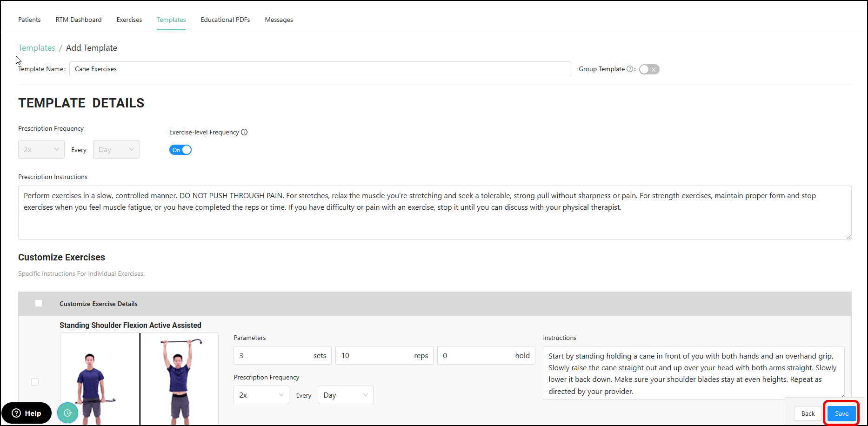Image resolution: width=868 pixels, height=426 pixels.
Task: Enable the Group Template toggle
Action: (x=649, y=69)
